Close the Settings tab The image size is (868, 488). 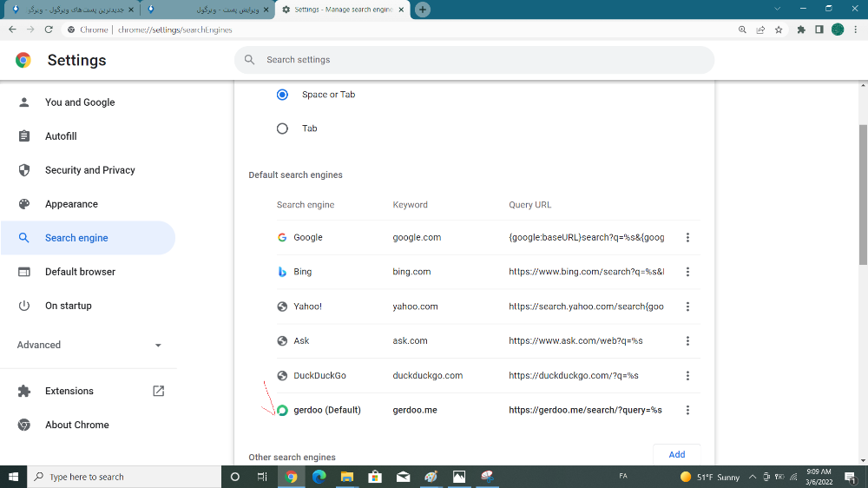pyautogui.click(x=401, y=10)
